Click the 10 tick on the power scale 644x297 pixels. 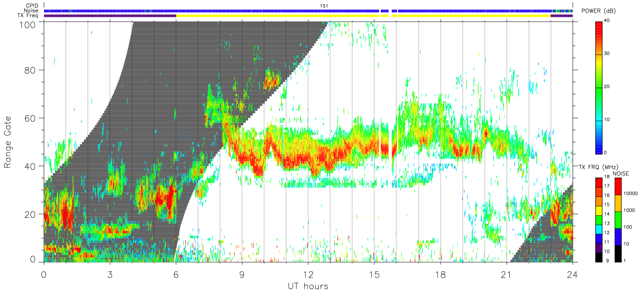[607, 120]
